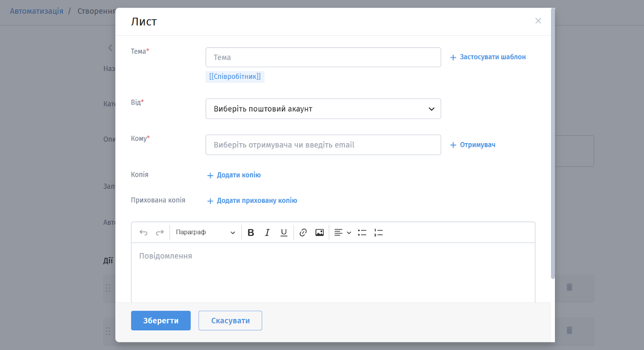Screen dimensions: 644x350
Task: Toggle underline formatting
Action: 284,233
